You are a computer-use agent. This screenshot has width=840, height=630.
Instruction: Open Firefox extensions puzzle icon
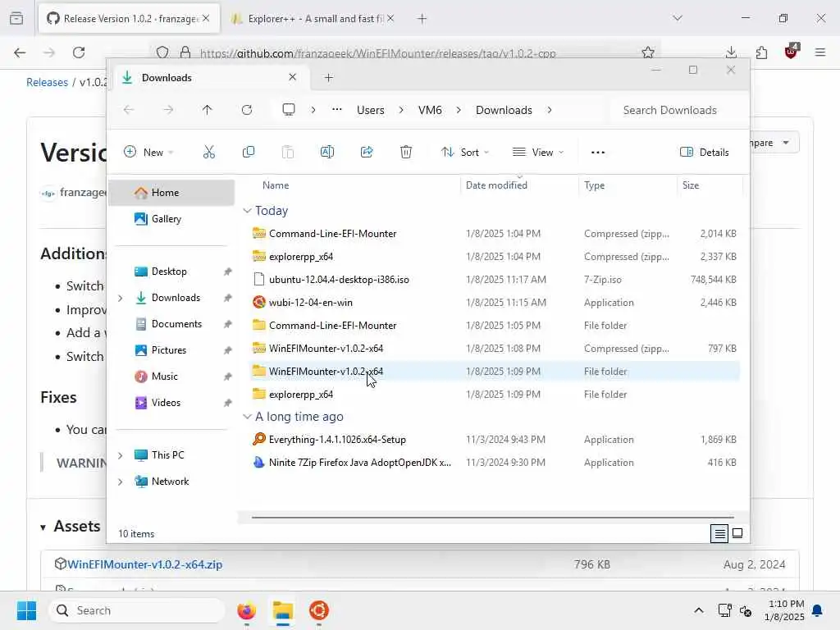[x=761, y=52]
